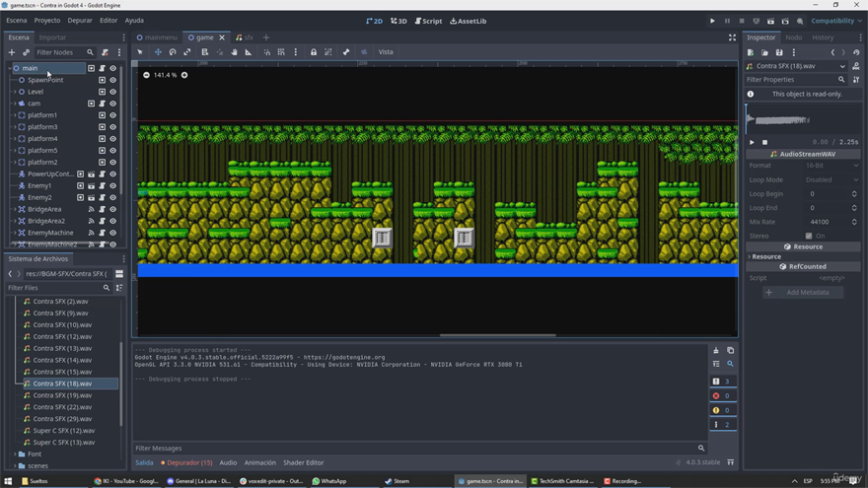The height and width of the screenshot is (488, 868).
Task: Switch to the Script workspace
Action: tap(428, 21)
